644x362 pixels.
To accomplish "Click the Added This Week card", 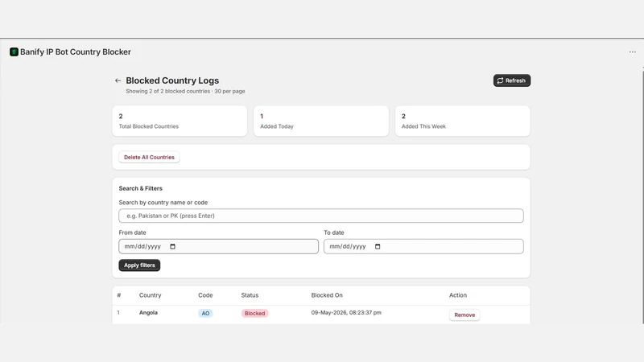I will pyautogui.click(x=462, y=121).
